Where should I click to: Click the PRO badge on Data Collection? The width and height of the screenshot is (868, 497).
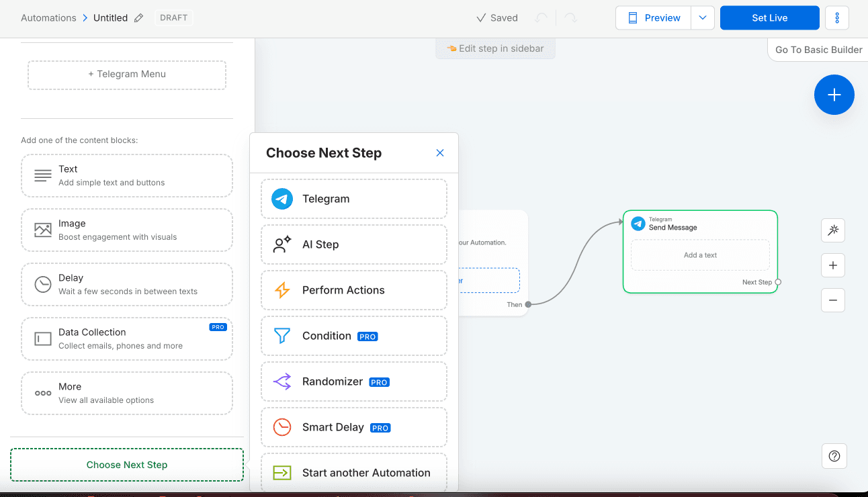pos(218,327)
